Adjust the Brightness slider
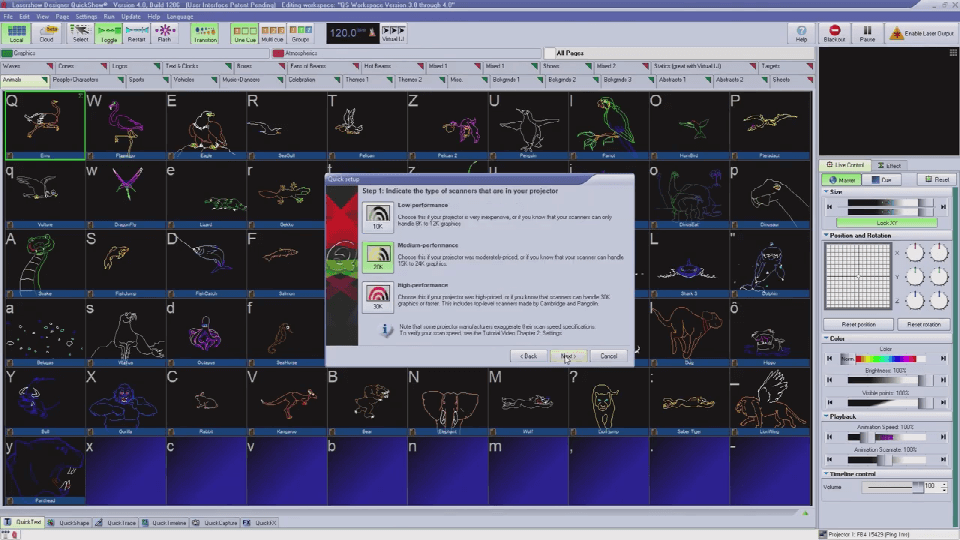Viewport: 960px width, 540px height. pyautogui.click(x=889, y=380)
